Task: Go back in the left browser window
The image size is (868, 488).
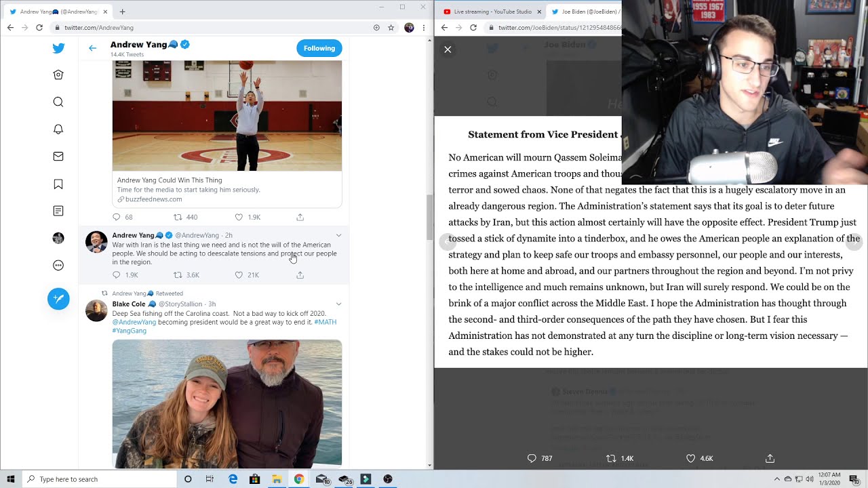Action: coord(10,28)
